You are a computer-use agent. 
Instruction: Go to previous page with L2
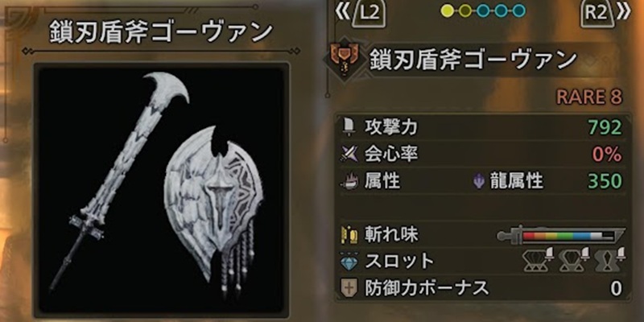point(361,13)
